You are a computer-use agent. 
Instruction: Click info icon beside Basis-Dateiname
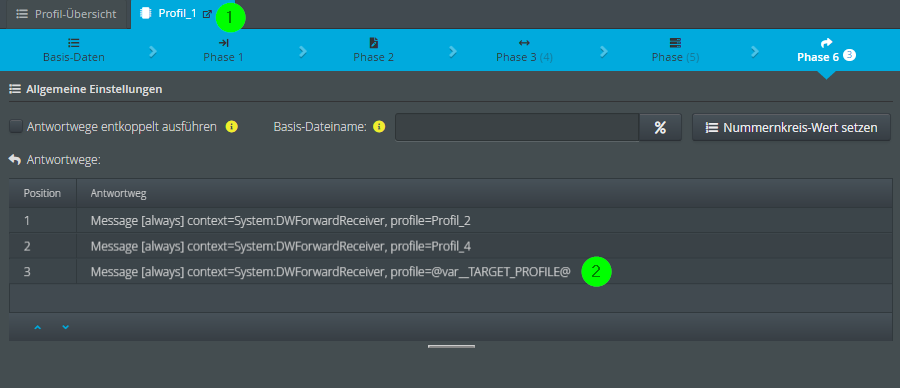379,127
